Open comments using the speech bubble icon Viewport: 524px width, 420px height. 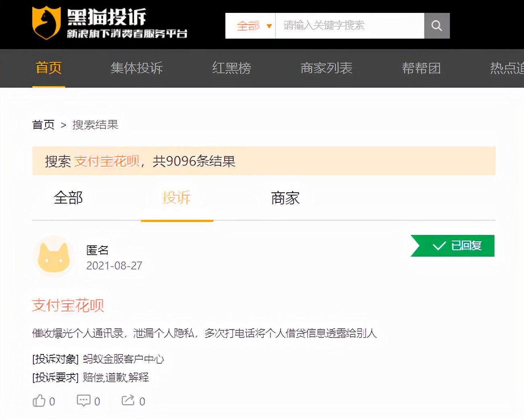83,400
